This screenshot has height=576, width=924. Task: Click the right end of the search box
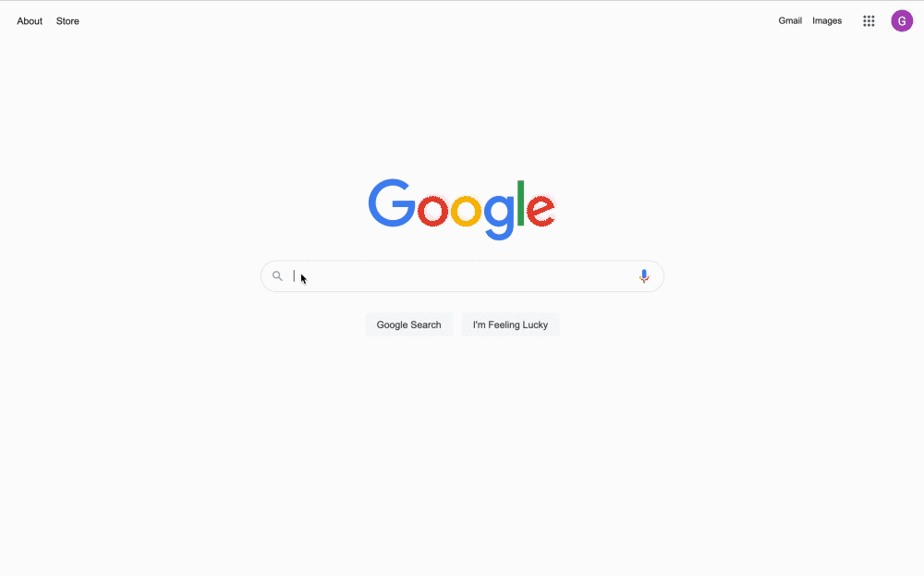coord(655,276)
